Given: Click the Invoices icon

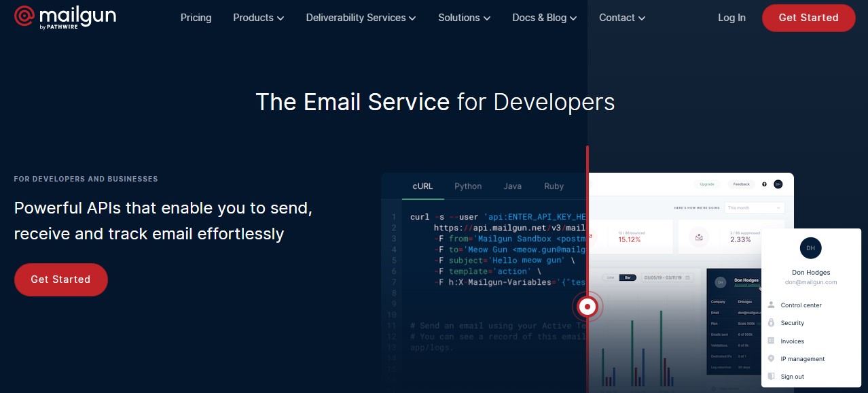Looking at the screenshot, I should coord(771,341).
